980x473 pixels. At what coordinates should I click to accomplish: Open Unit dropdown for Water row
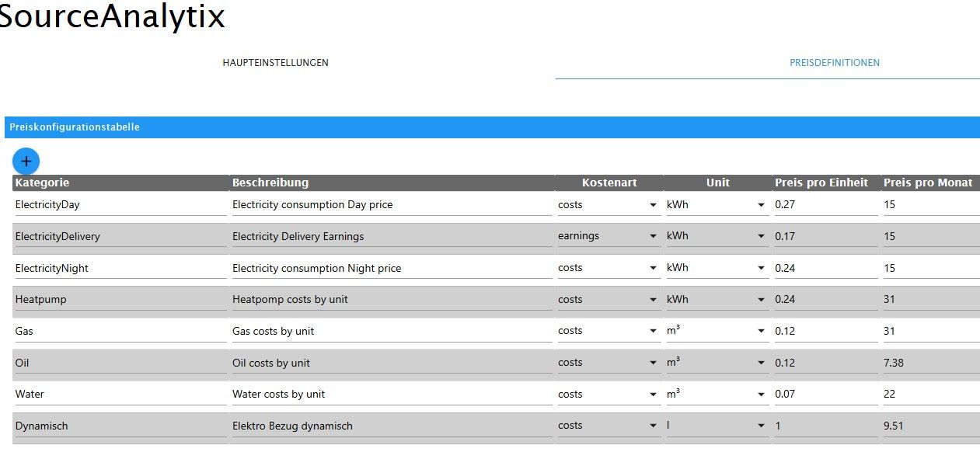pos(717,395)
